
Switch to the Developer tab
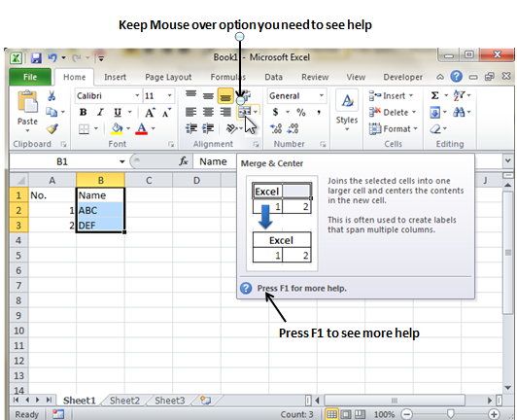coord(402,77)
